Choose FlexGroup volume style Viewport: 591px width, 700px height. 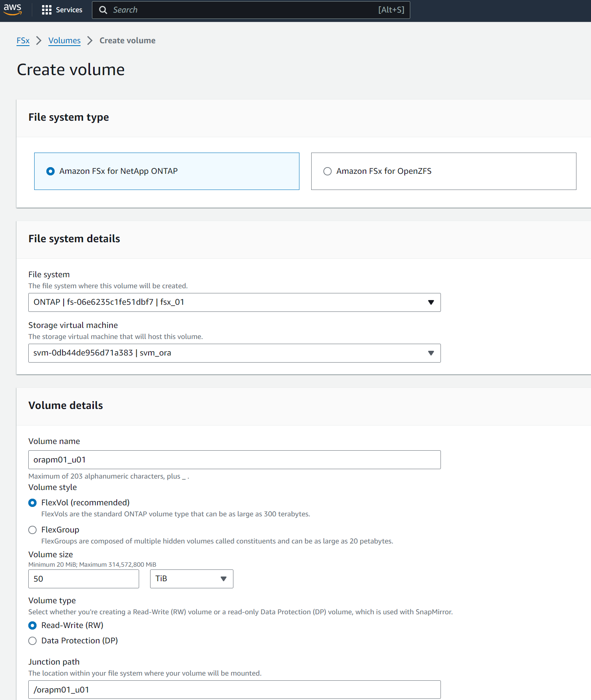point(33,530)
